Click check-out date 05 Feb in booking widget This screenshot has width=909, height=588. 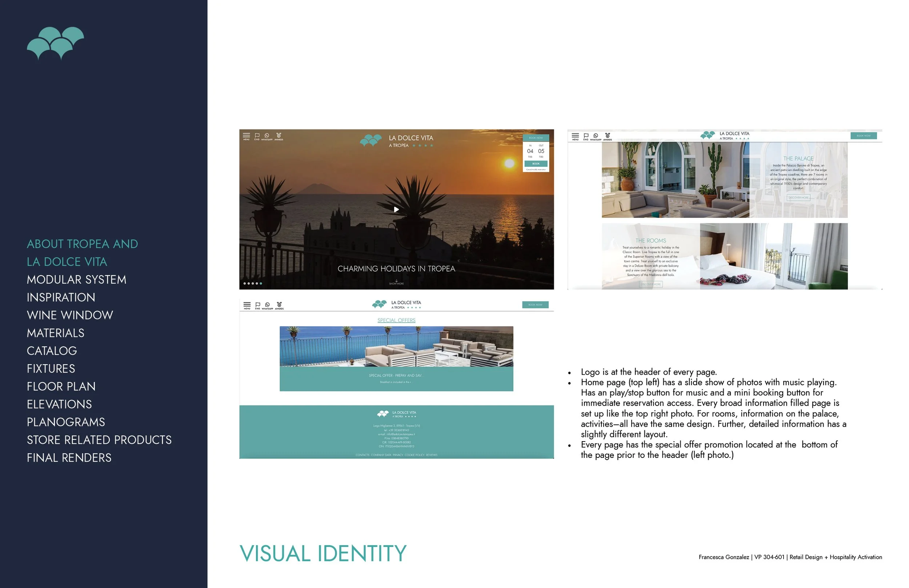[541, 152]
